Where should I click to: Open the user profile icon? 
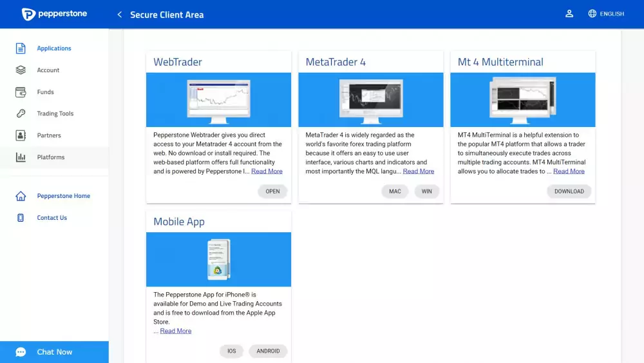569,14
